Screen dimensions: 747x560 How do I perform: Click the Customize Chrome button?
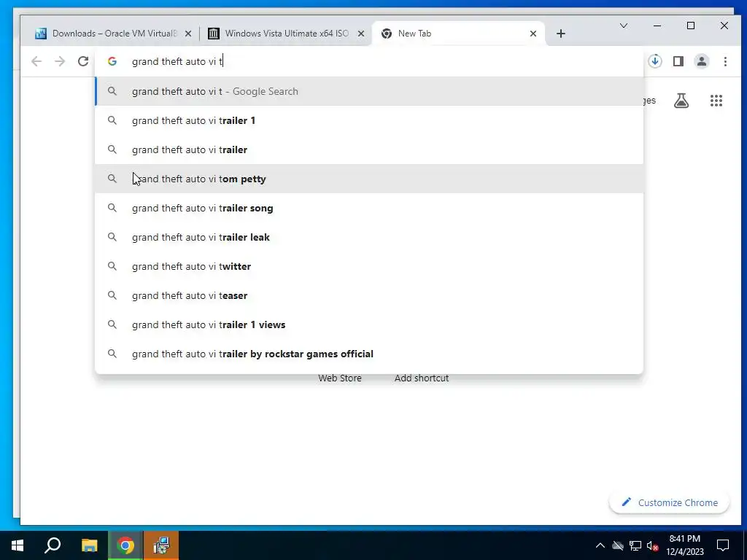coord(670,502)
